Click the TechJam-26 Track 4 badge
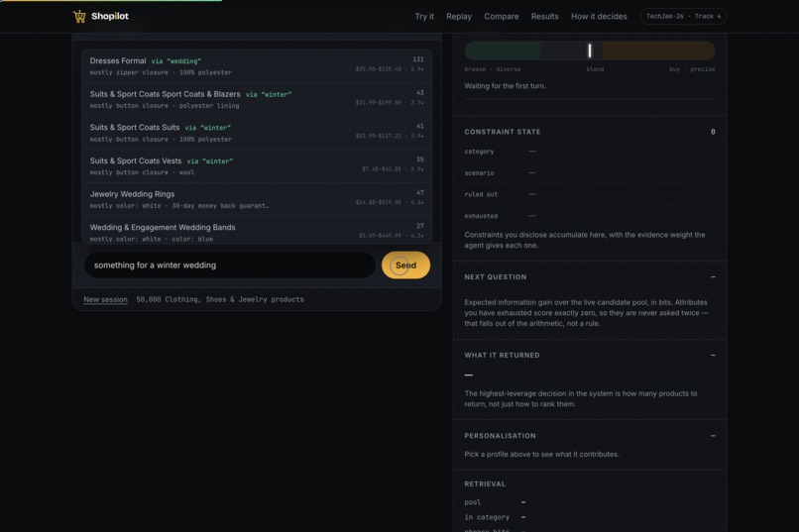 point(683,16)
